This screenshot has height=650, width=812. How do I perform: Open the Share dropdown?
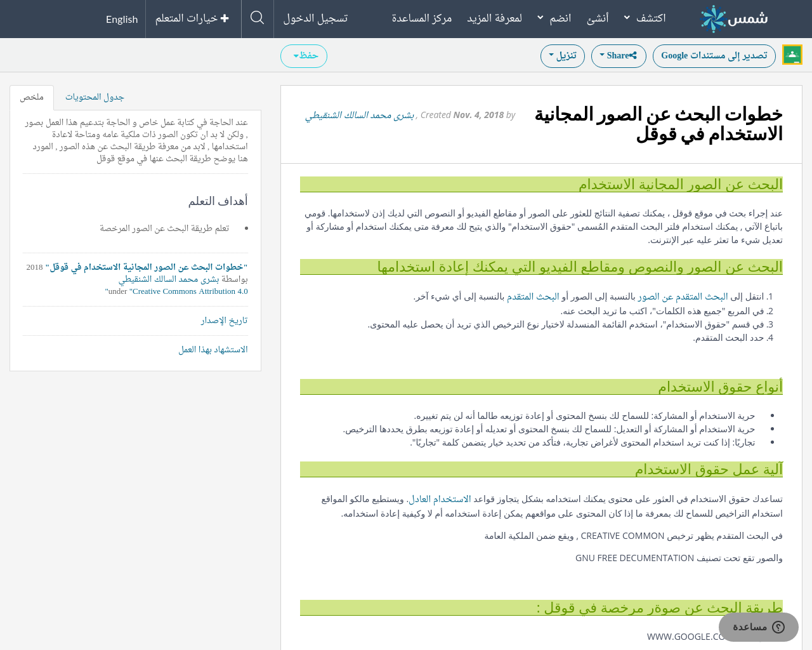[x=619, y=56]
